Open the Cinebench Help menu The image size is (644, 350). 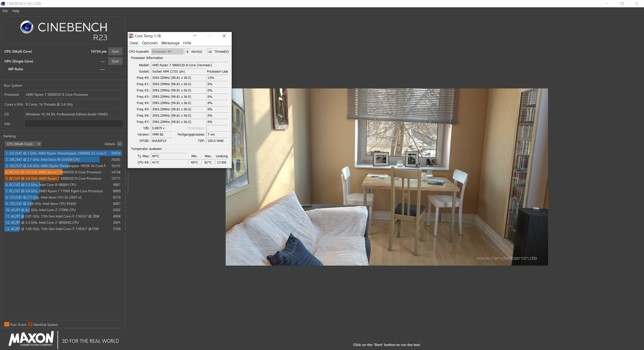coord(16,11)
